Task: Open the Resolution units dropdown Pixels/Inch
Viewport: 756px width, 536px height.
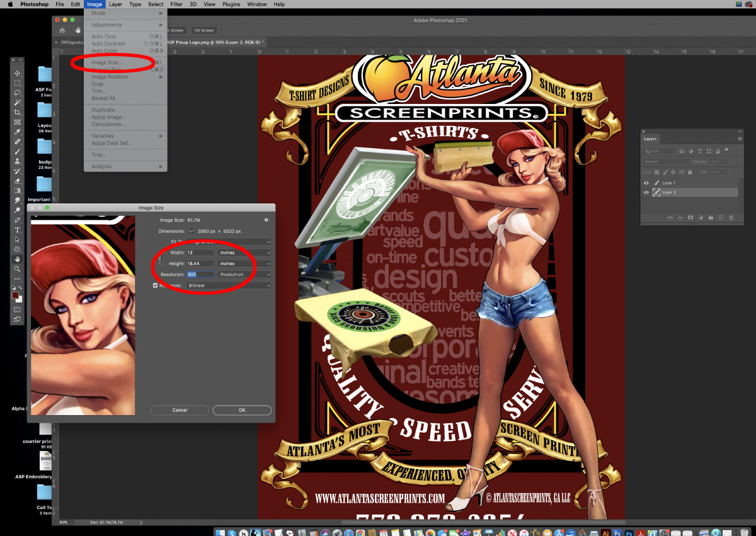Action: [244, 275]
